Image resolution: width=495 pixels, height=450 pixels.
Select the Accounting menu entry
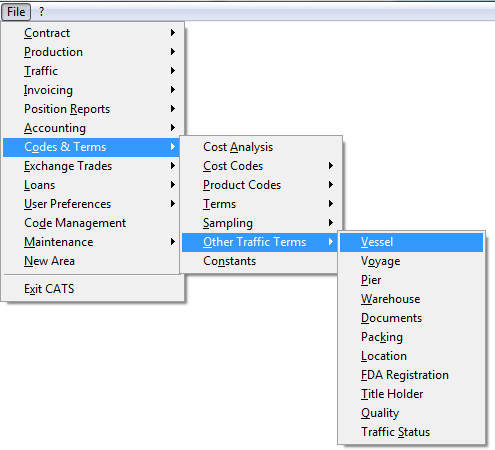(x=92, y=128)
